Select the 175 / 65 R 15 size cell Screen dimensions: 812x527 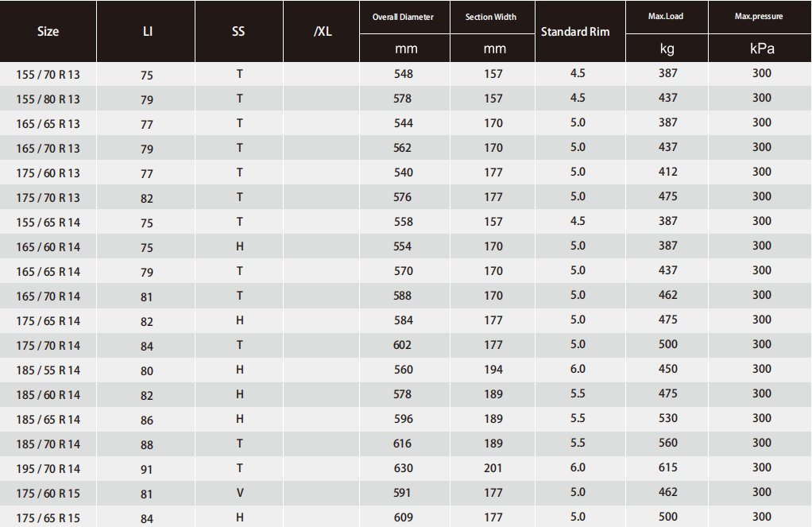48,518
